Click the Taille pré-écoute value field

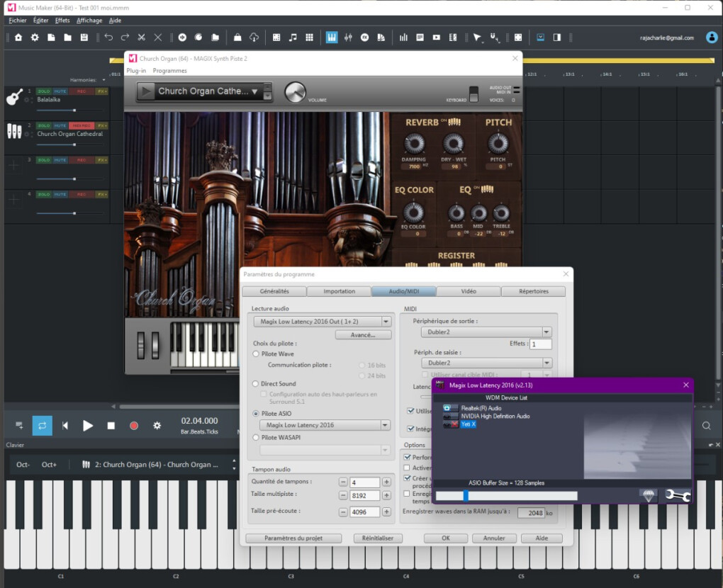[x=364, y=512]
